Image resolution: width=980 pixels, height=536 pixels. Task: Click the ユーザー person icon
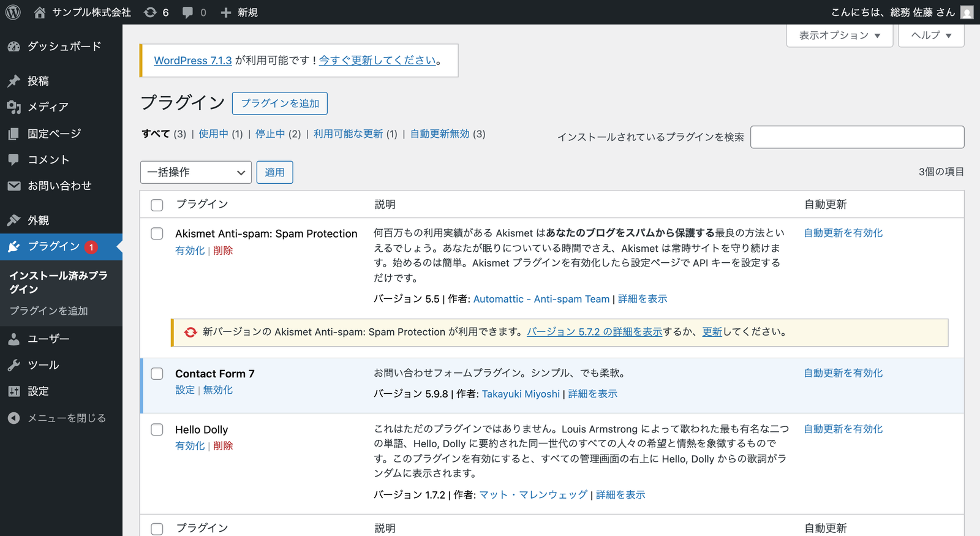click(13, 339)
